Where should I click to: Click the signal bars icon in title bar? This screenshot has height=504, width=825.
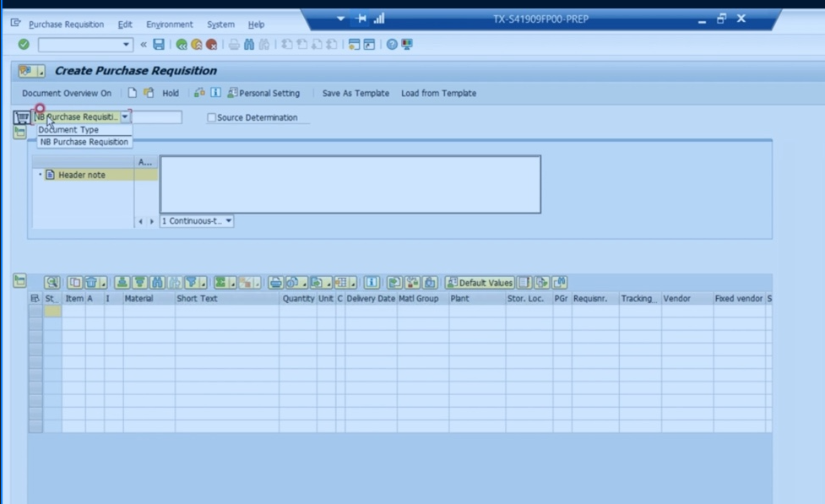point(379,19)
